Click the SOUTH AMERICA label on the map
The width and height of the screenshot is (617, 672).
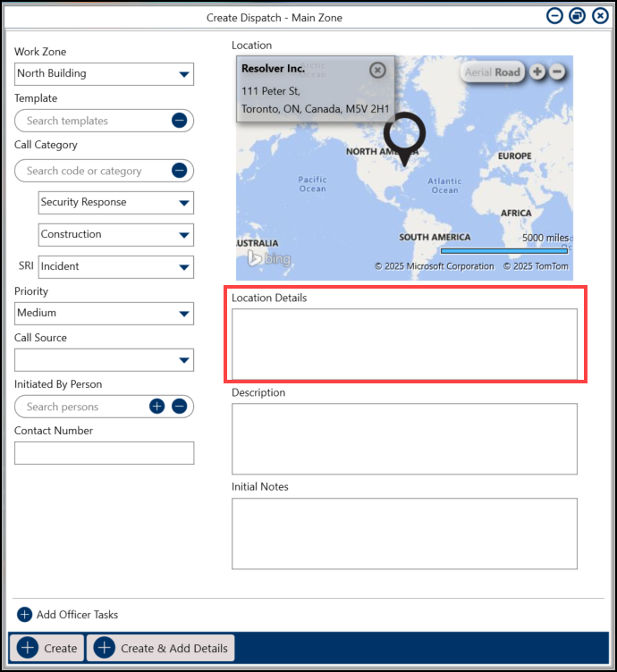click(x=435, y=237)
